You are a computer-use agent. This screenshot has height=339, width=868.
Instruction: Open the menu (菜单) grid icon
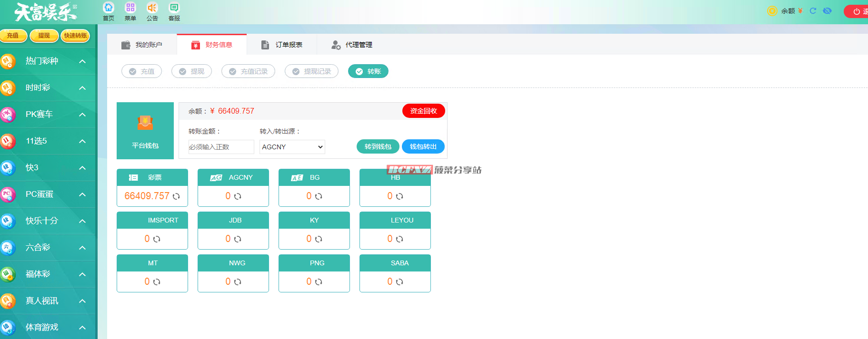point(130,8)
